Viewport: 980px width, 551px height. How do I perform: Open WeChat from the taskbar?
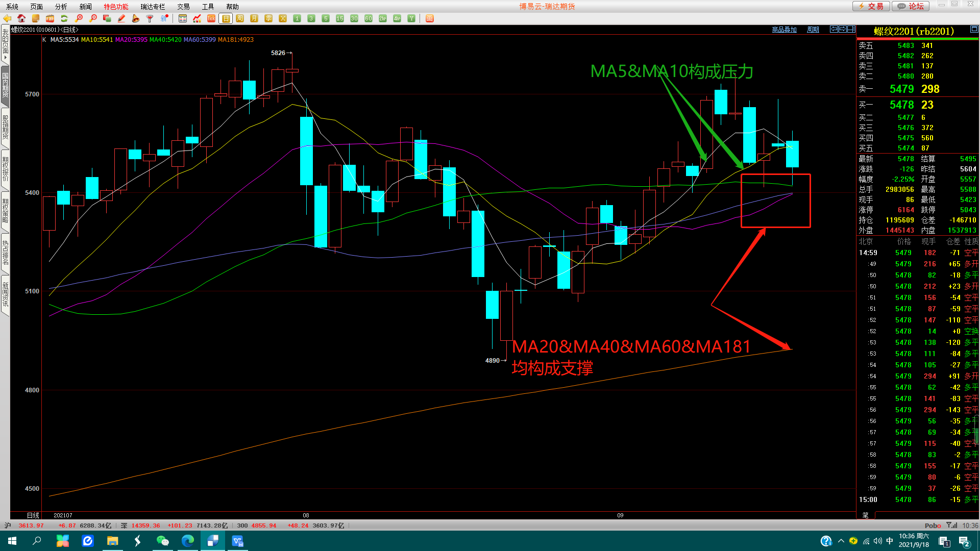tap(162, 541)
